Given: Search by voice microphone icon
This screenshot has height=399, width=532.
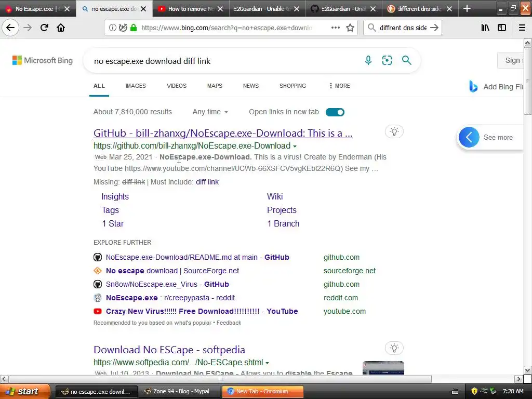Looking at the screenshot, I should tap(368, 60).
